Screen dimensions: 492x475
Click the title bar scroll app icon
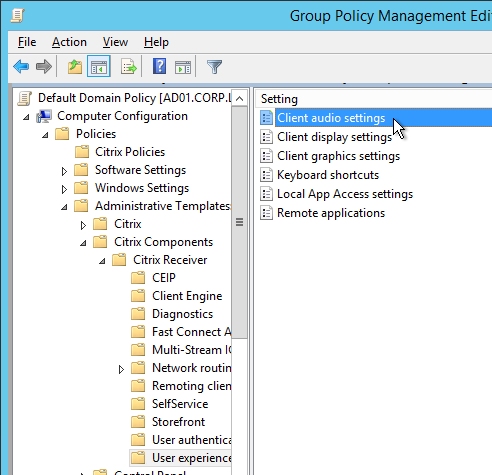[17, 16]
